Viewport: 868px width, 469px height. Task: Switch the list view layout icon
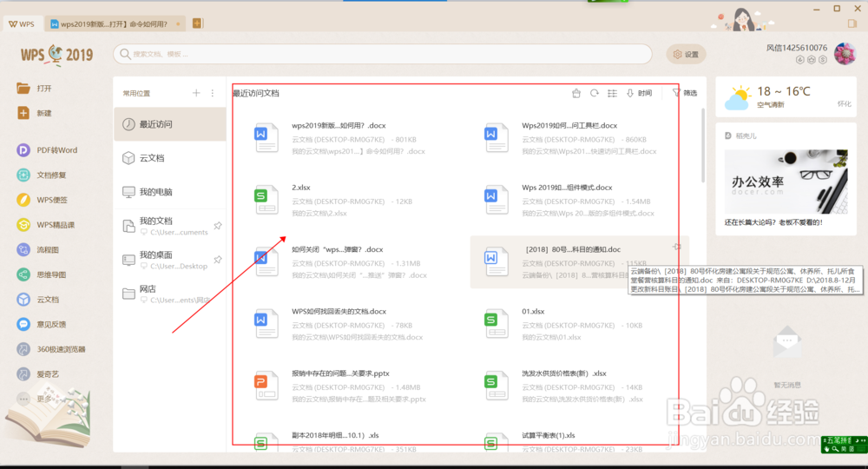click(x=612, y=93)
